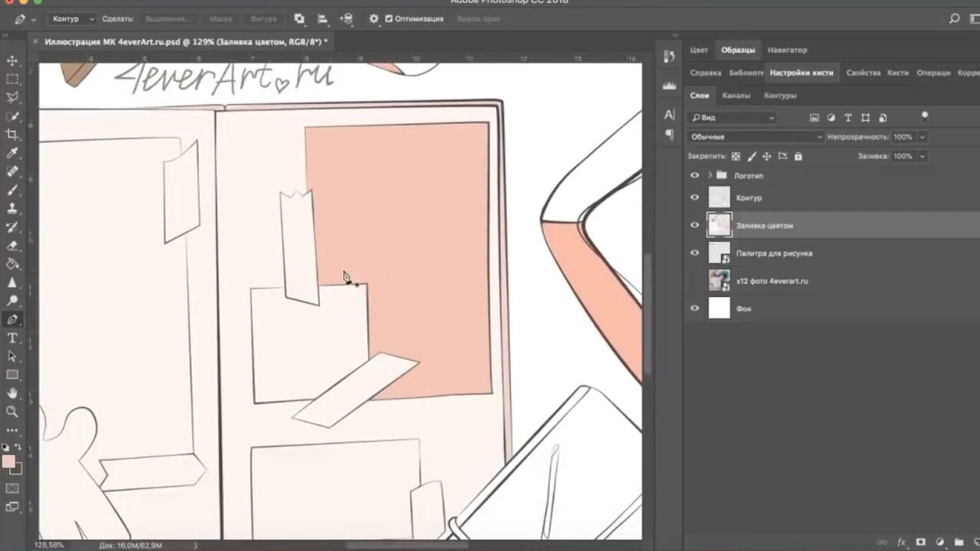Select the Paint Bucket tool
The height and width of the screenshot is (551, 980).
[12, 264]
